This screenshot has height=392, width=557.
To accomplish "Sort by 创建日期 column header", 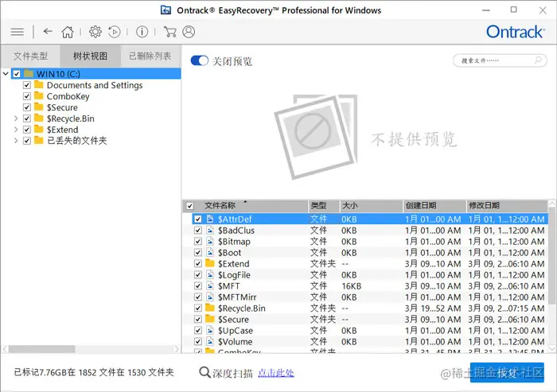I will click(421, 205).
